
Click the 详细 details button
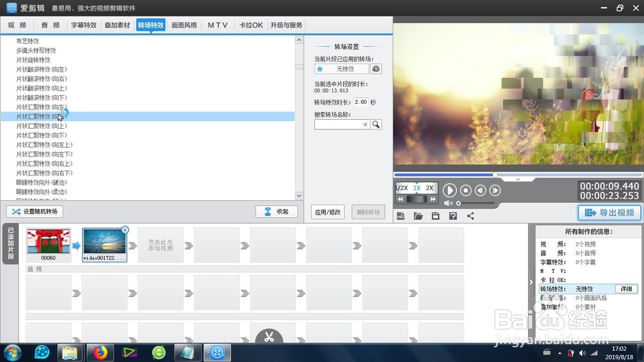[x=627, y=289]
